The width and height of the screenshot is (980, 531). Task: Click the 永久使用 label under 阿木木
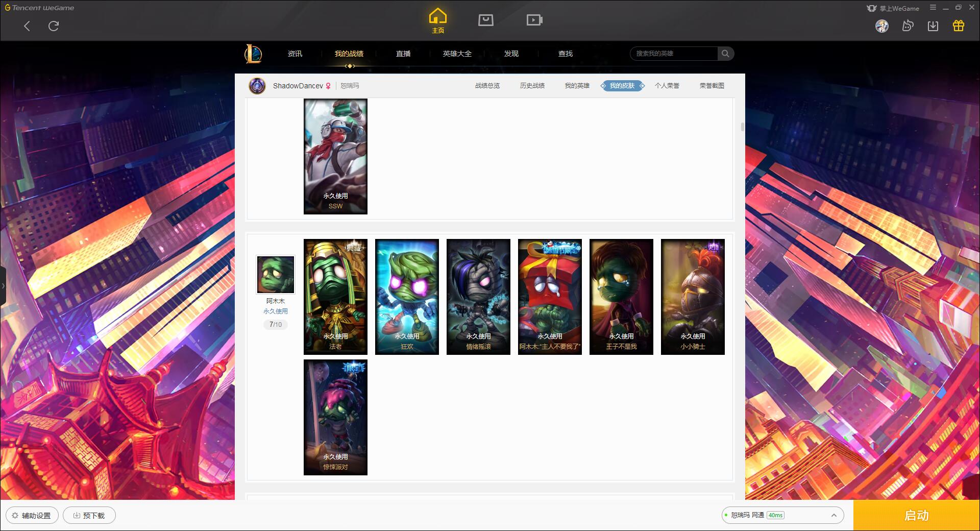276,311
